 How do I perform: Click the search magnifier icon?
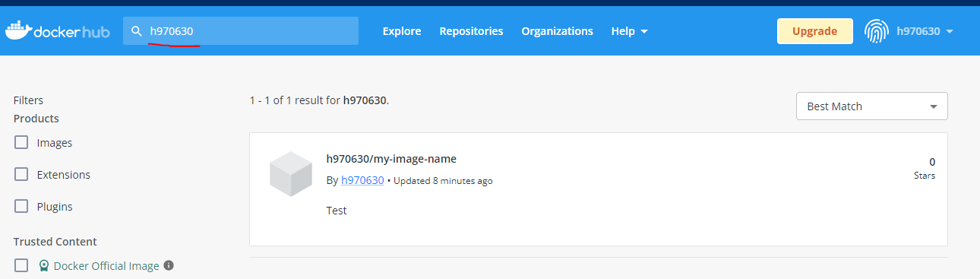pos(137,31)
